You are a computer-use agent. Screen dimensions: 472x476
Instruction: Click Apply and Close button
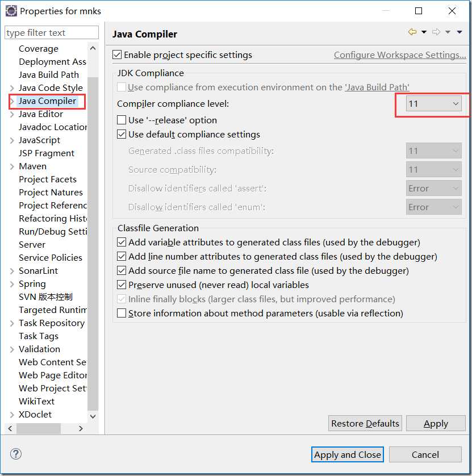pos(347,454)
